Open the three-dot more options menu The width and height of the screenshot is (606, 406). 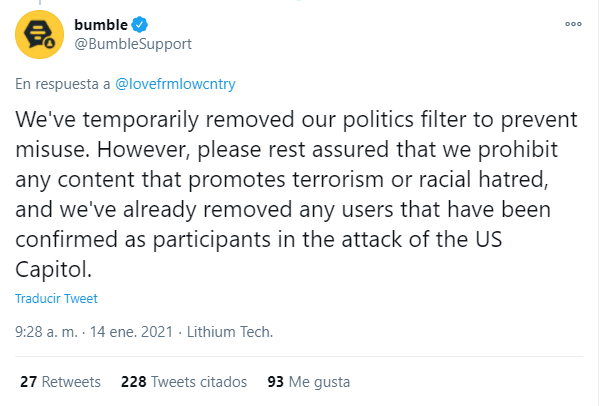[x=573, y=23]
